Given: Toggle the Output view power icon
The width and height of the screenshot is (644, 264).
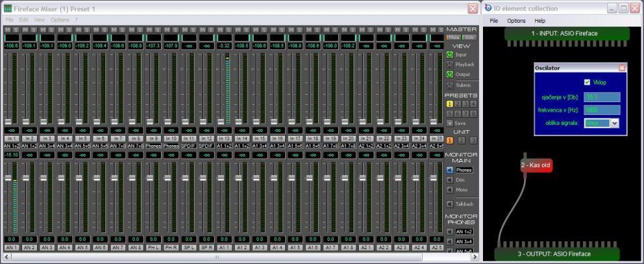Looking at the screenshot, I should tap(449, 75).
